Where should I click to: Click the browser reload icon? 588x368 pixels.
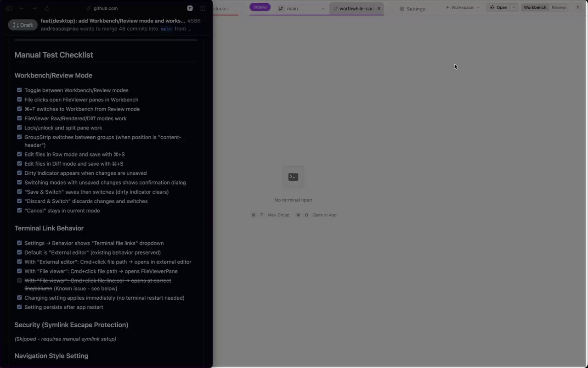47,8
